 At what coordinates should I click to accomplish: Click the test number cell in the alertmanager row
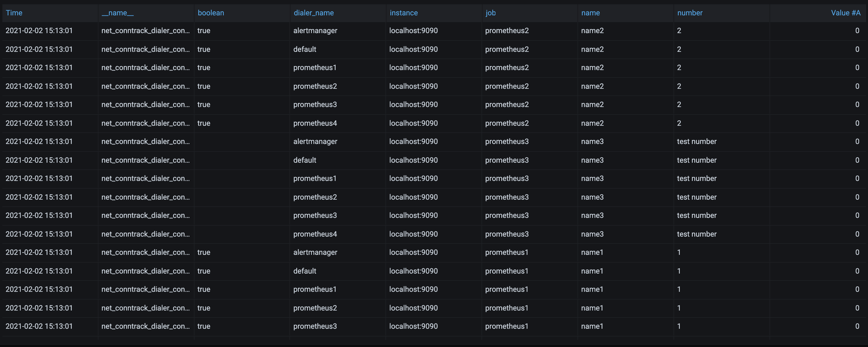click(697, 141)
